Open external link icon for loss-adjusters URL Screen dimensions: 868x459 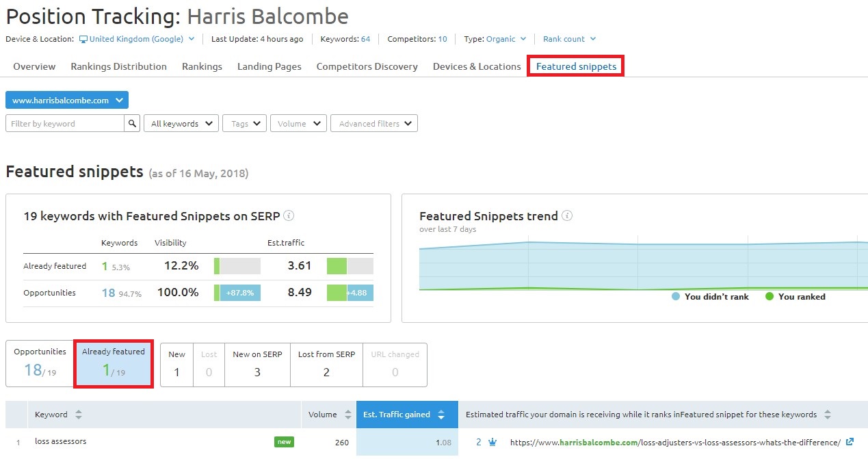[850, 442]
